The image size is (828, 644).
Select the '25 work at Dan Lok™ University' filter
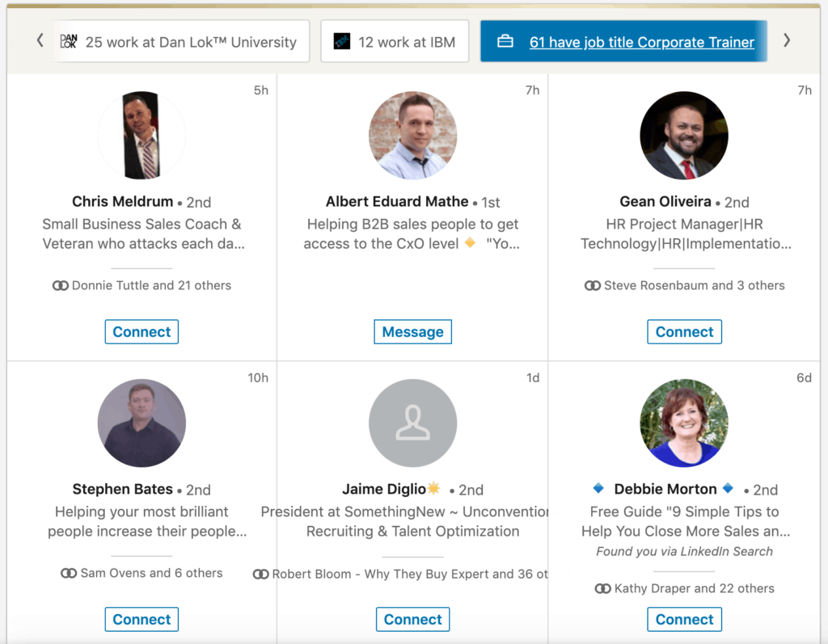click(183, 41)
